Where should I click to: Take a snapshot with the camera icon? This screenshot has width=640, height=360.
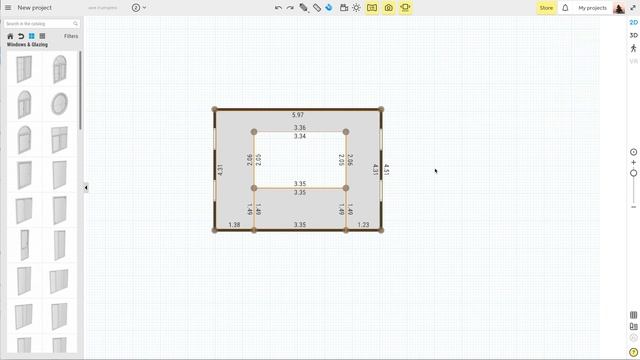tap(389, 8)
